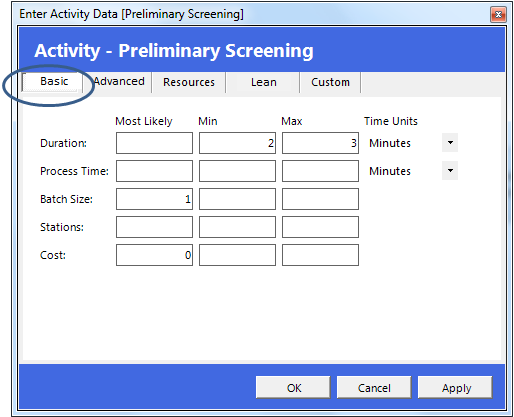Click the Cost: row label

(53, 255)
